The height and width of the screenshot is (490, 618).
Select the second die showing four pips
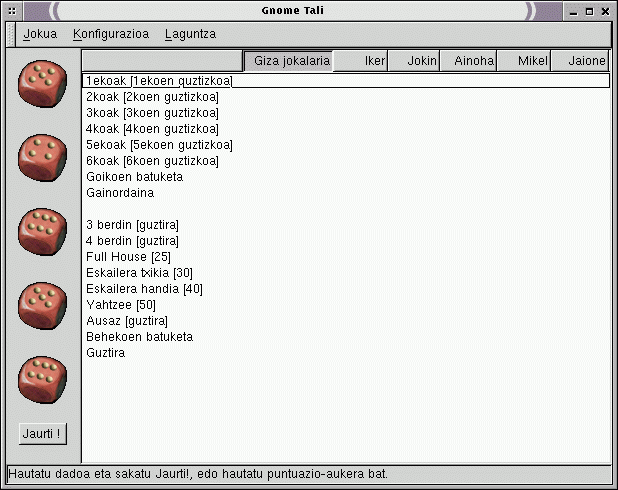point(43,158)
